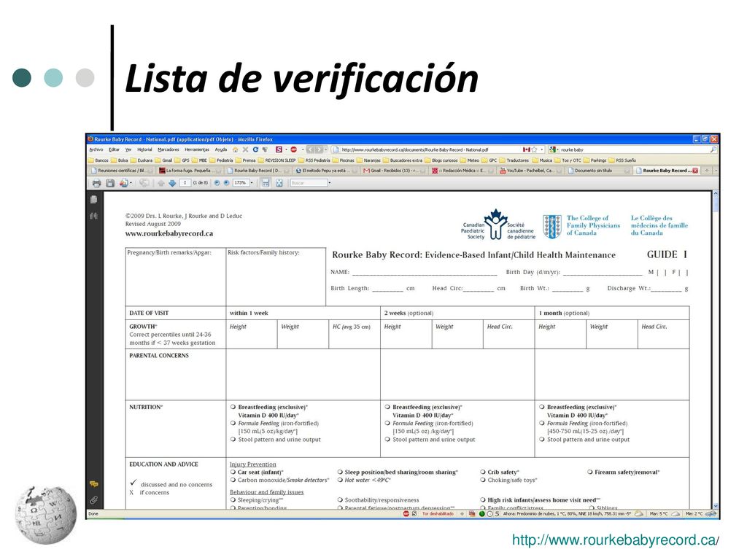747x560 pixels.
Task: Bookmark this page with the star icon
Action: coord(535,149)
